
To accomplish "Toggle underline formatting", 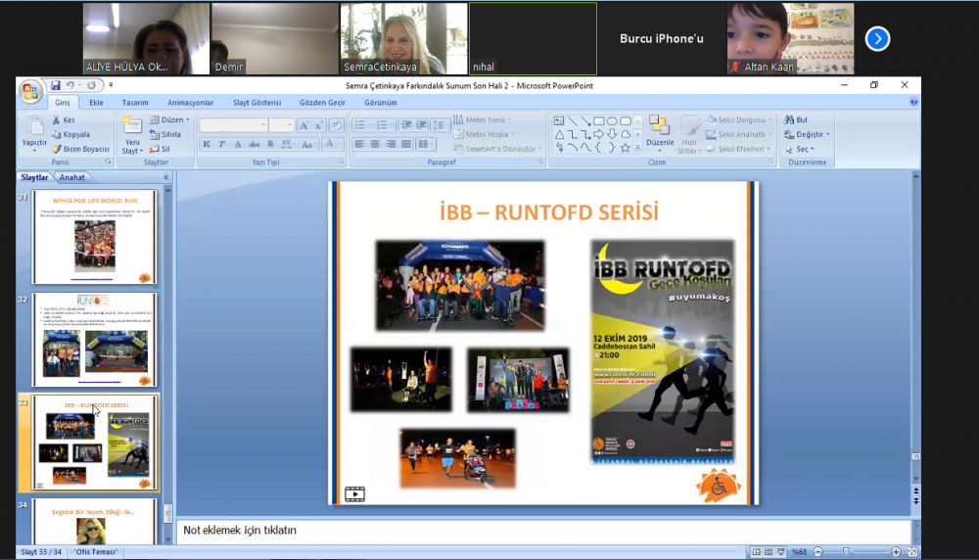I will (238, 144).
